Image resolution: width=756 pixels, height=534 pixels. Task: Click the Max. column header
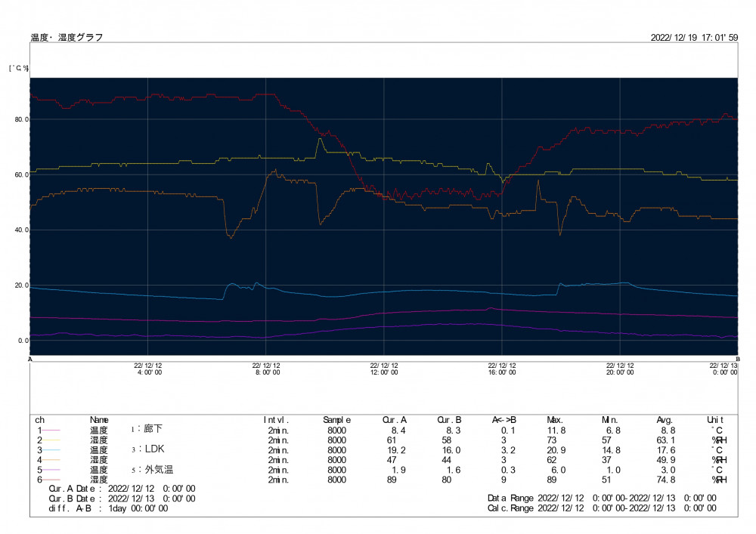click(x=555, y=419)
